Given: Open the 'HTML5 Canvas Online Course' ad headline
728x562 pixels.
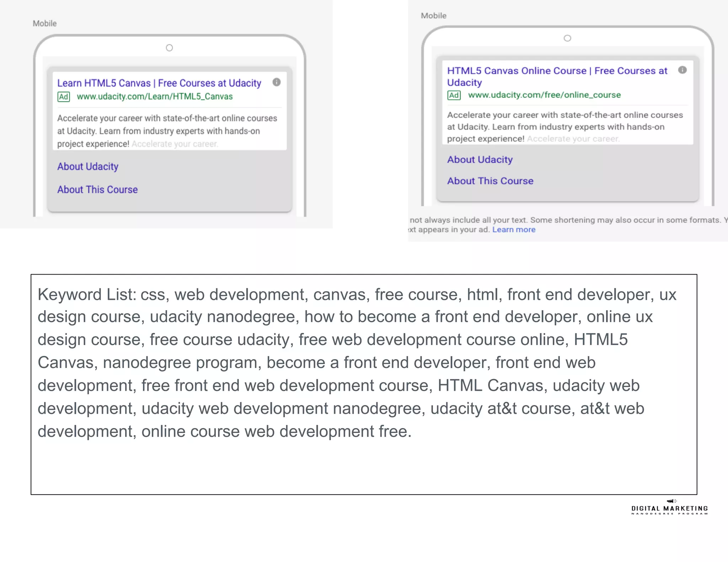Looking at the screenshot, I should click(557, 76).
